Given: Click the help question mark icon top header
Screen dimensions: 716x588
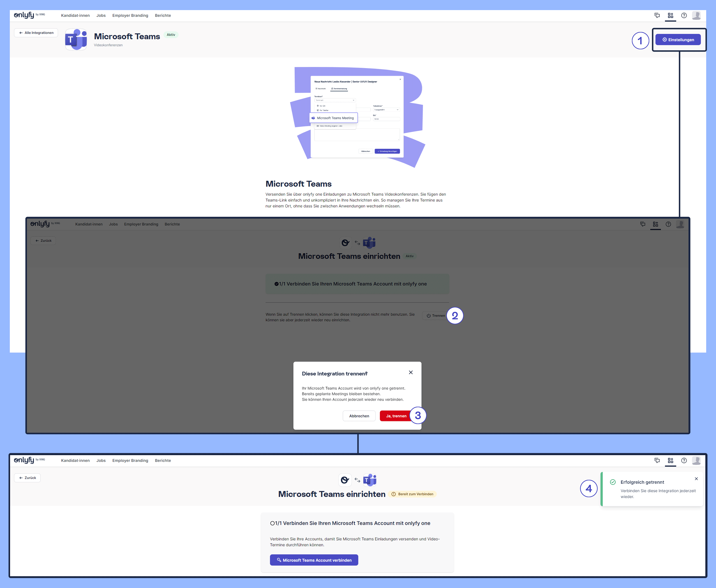Looking at the screenshot, I should click(x=684, y=16).
